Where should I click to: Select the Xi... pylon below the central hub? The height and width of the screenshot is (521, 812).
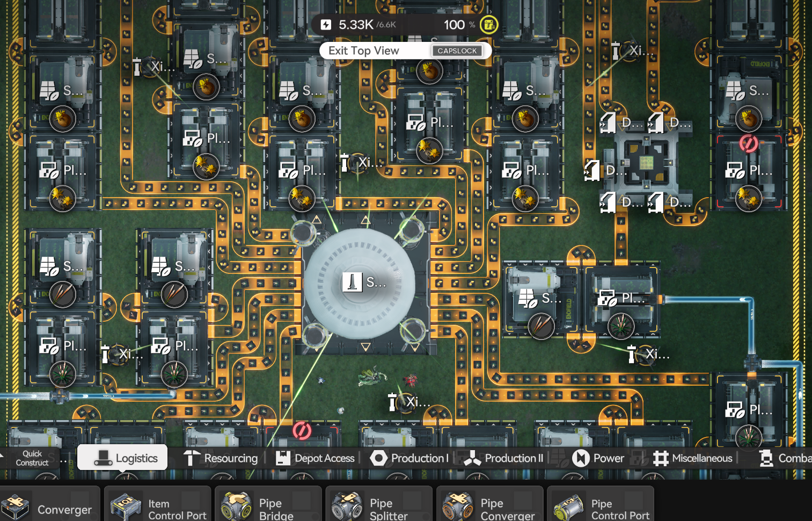[410, 402]
